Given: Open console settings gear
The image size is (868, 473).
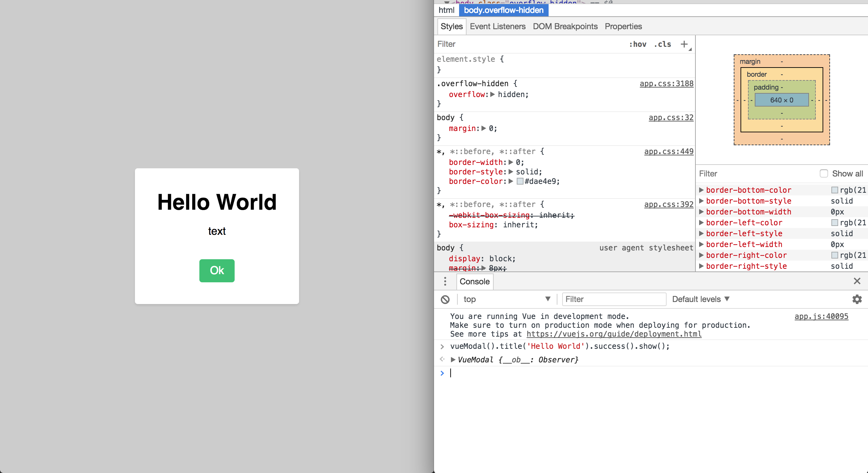Looking at the screenshot, I should [x=857, y=299].
